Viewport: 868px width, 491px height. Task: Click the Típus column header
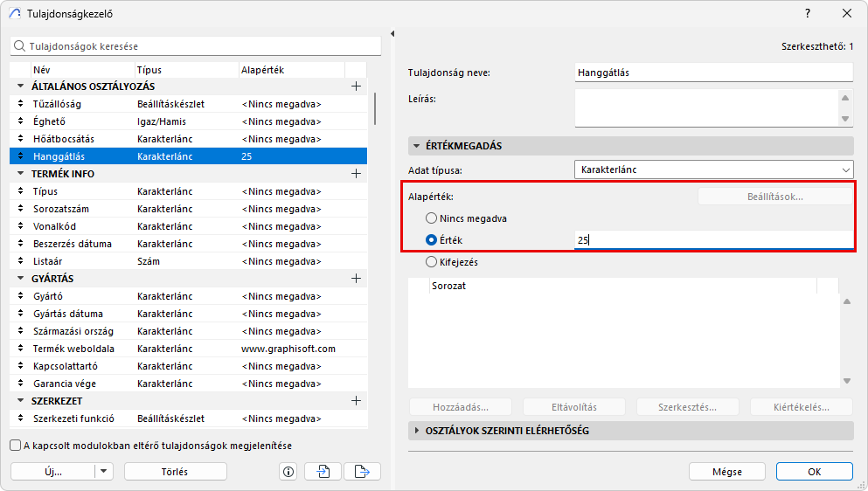[x=186, y=70]
